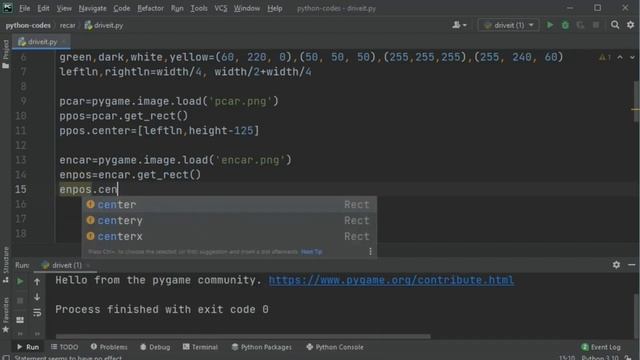
Task: Switch to the Terminal tool tab
Action: tap(200, 347)
